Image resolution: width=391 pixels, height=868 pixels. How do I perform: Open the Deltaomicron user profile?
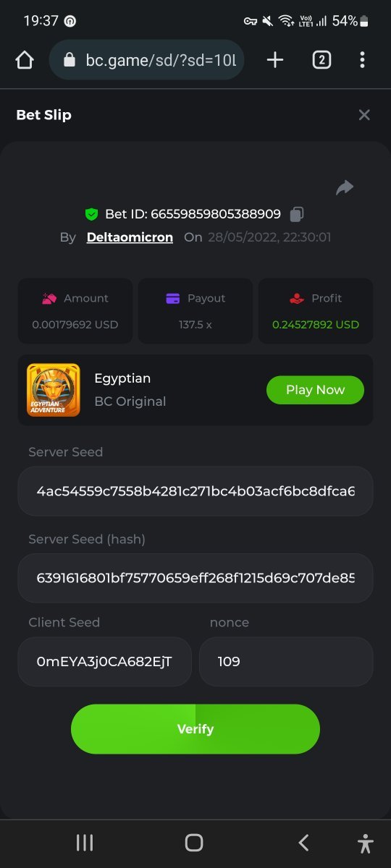(x=130, y=237)
